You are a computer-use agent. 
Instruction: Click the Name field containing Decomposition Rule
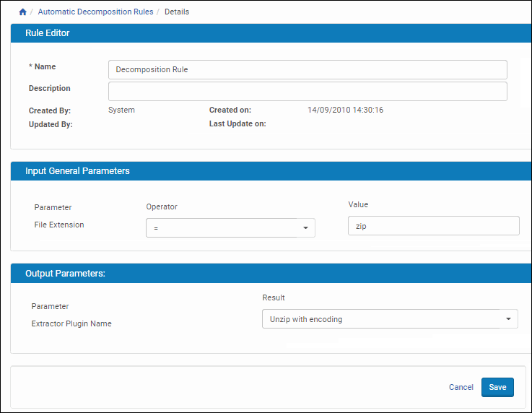click(x=308, y=69)
